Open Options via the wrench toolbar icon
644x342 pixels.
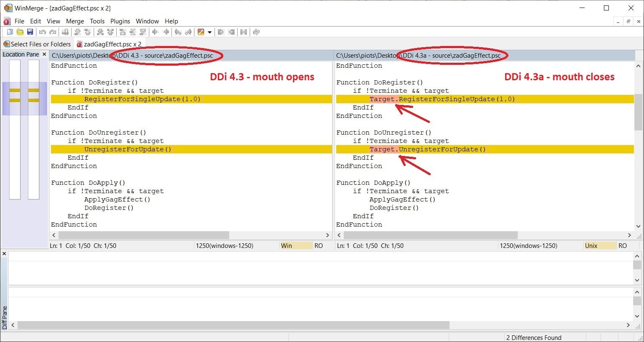click(x=201, y=32)
